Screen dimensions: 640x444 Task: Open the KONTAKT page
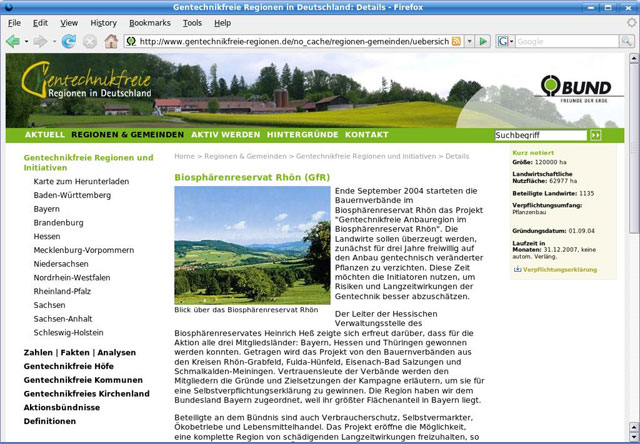(367, 135)
